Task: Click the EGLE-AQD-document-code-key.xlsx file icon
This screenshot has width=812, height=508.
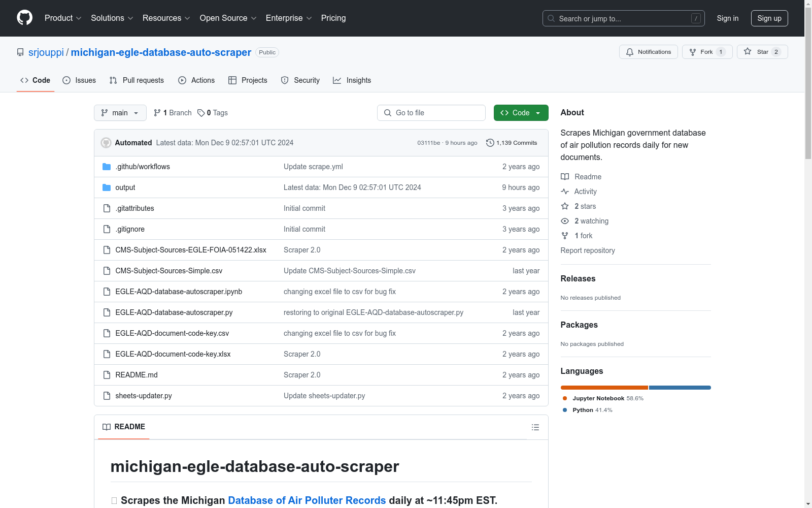Action: coord(107,354)
